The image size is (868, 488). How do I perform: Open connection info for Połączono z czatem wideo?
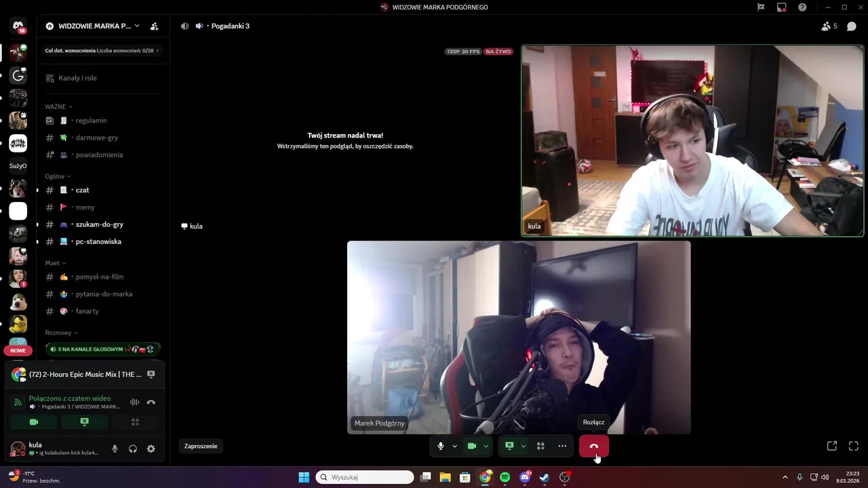pos(70,399)
